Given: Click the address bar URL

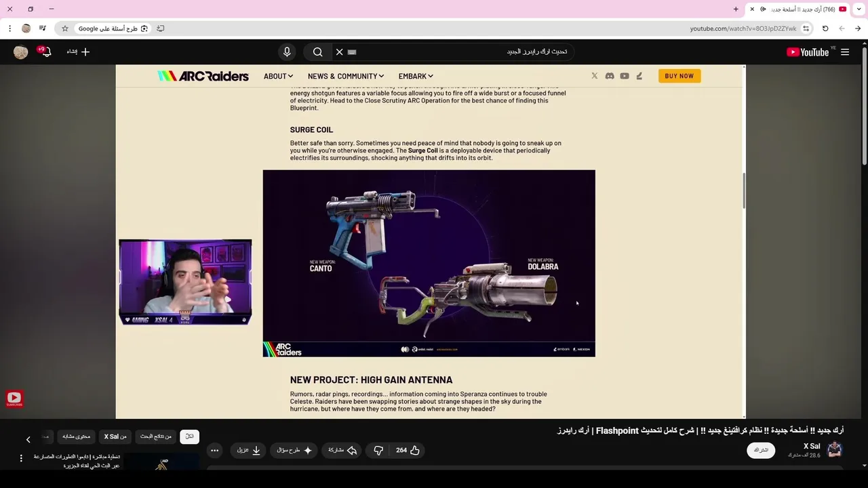Looking at the screenshot, I should coord(743,28).
